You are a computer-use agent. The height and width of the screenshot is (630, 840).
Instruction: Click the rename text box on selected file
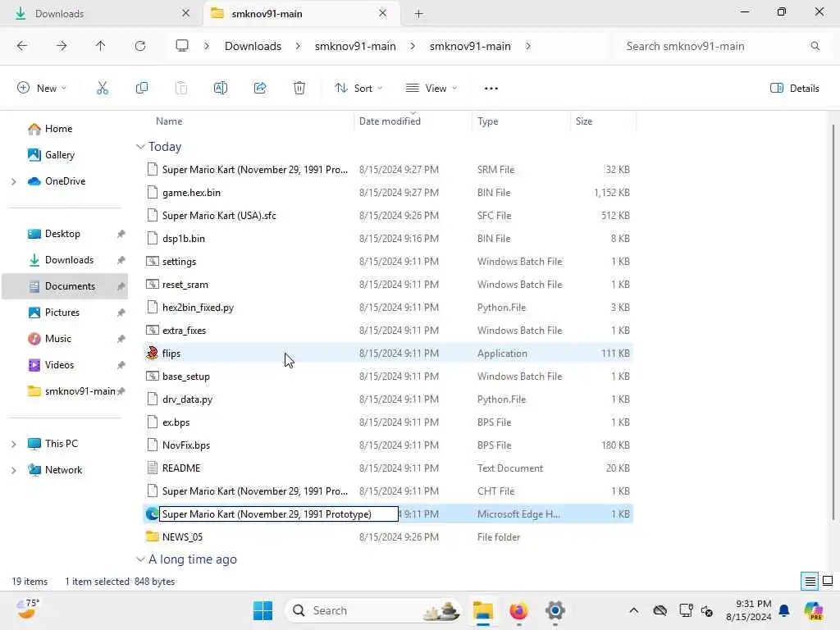click(279, 514)
